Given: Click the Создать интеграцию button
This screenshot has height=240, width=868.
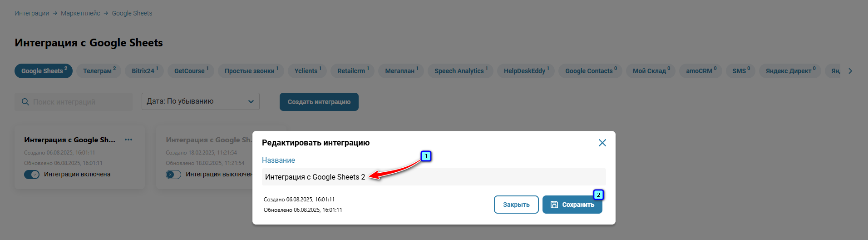Looking at the screenshot, I should pos(319,102).
